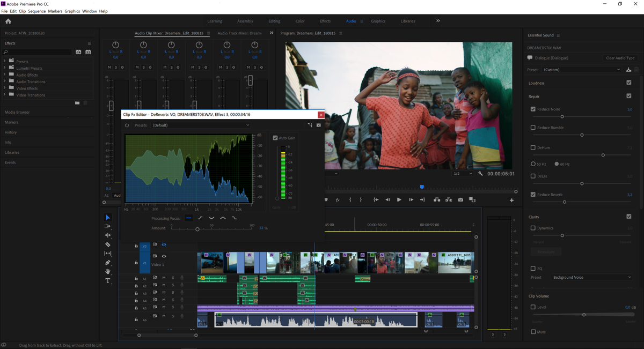Enable the Reduce Rumble checkbox
Screen dimensions: 644x349
533,128
